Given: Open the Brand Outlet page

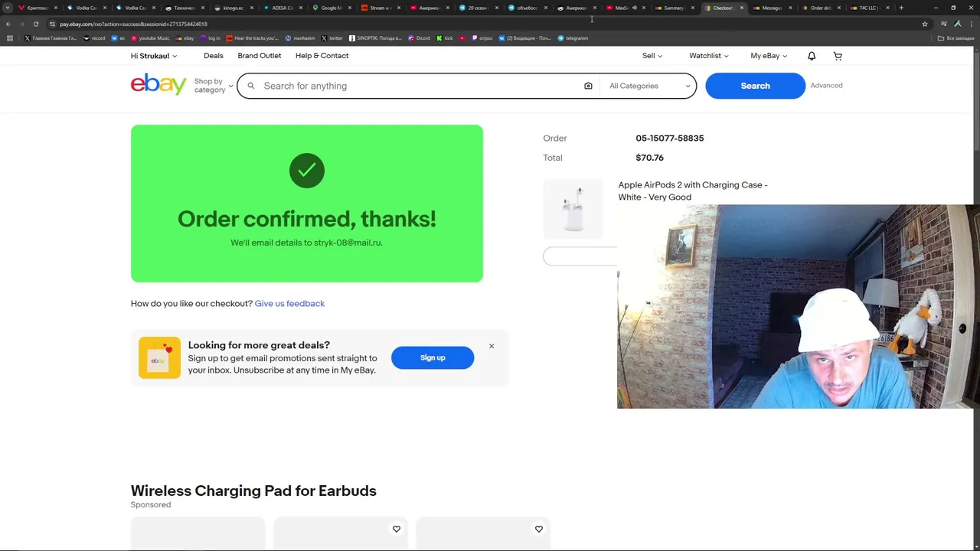Looking at the screenshot, I should pyautogui.click(x=260, y=56).
